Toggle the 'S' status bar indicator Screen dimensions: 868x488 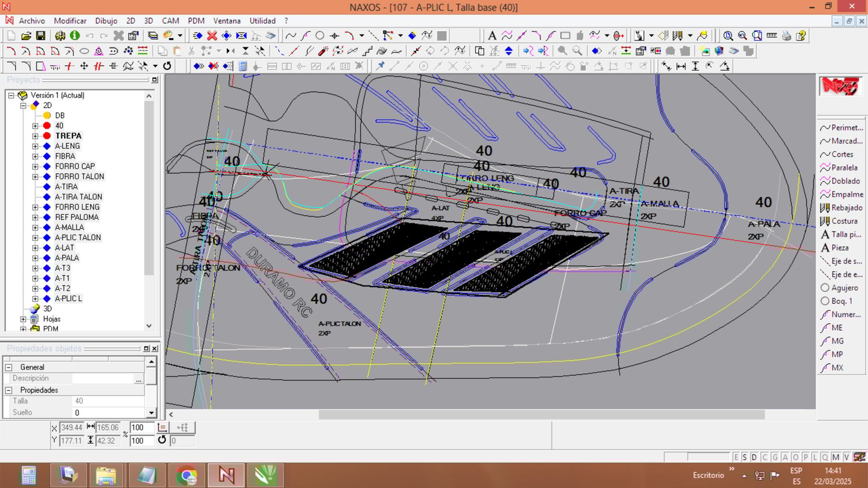[745, 457]
